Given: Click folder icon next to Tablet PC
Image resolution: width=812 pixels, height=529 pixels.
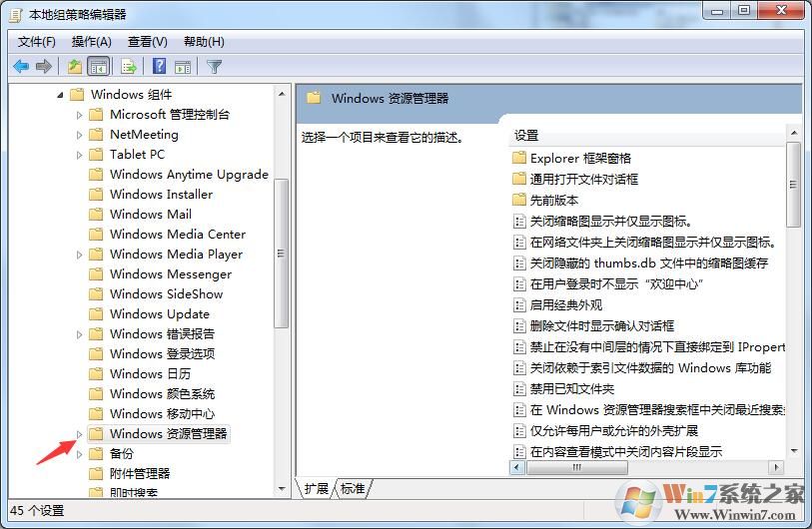Looking at the screenshot, I should point(96,154).
